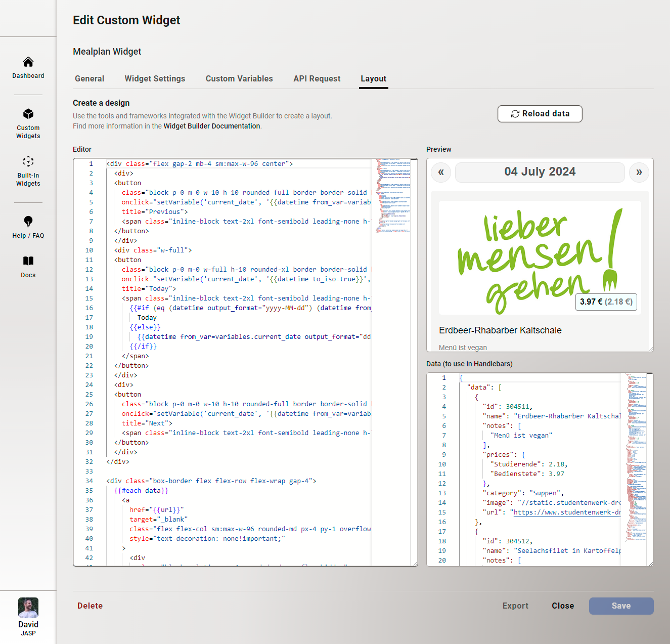Open the Dashboard from the sidebar
This screenshot has width=670, height=644.
[28, 68]
